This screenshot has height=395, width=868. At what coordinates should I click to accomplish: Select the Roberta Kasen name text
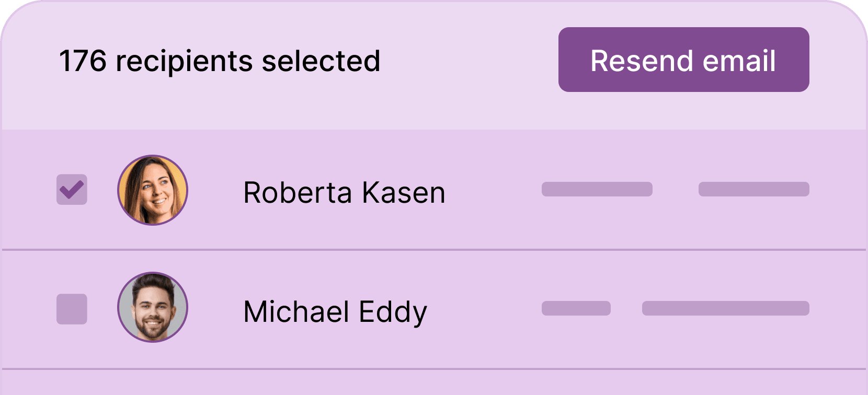344,192
